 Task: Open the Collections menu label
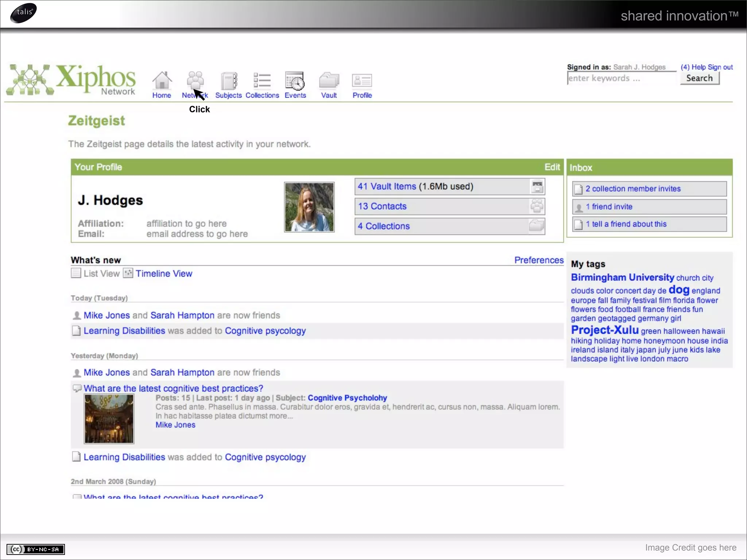click(262, 95)
